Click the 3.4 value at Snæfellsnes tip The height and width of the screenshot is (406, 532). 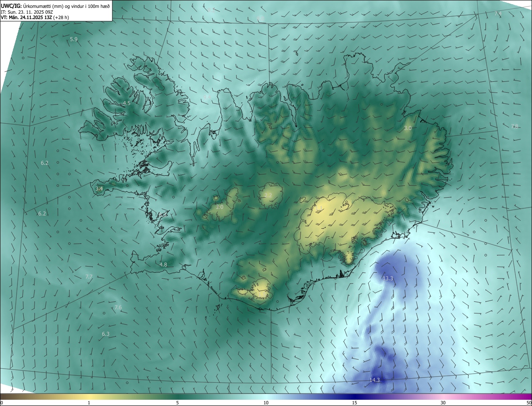[99, 189]
